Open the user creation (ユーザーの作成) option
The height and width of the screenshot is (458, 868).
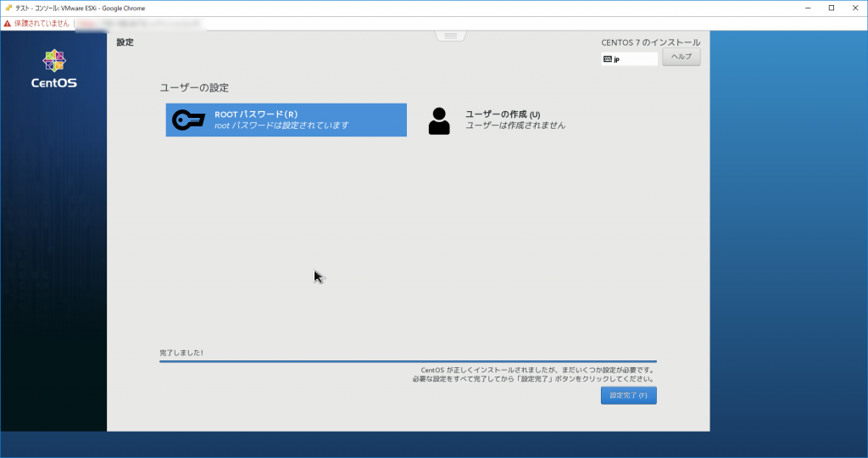[x=497, y=120]
